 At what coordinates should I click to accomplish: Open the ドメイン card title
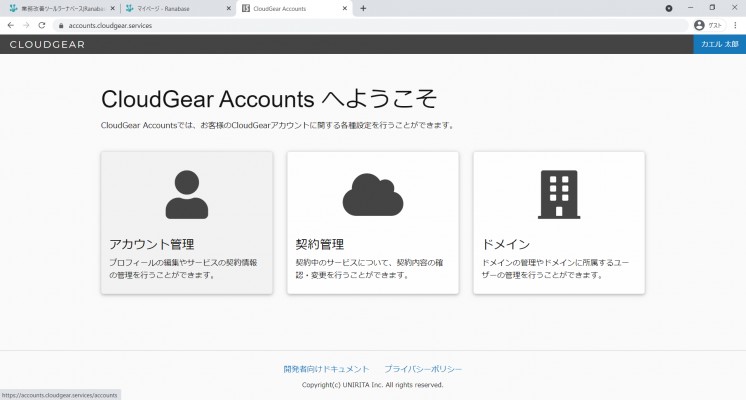coord(506,244)
